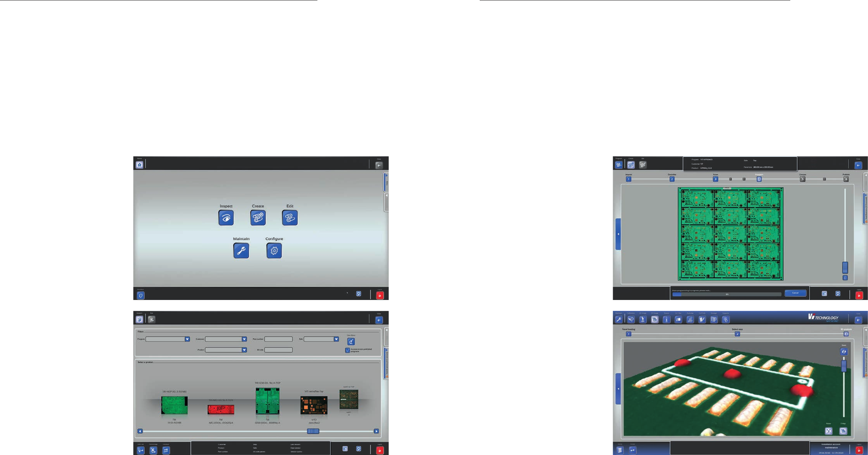Open the Product filter dropdown
The width and height of the screenshot is (868, 455).
[244, 350]
